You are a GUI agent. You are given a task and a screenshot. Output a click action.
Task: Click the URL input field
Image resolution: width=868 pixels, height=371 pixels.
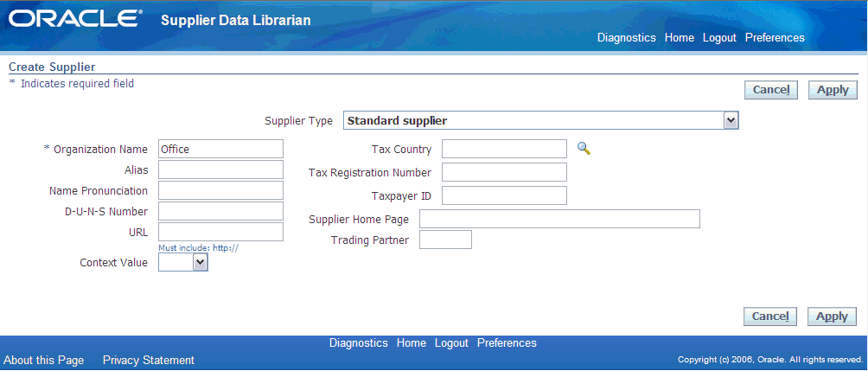coord(220,232)
